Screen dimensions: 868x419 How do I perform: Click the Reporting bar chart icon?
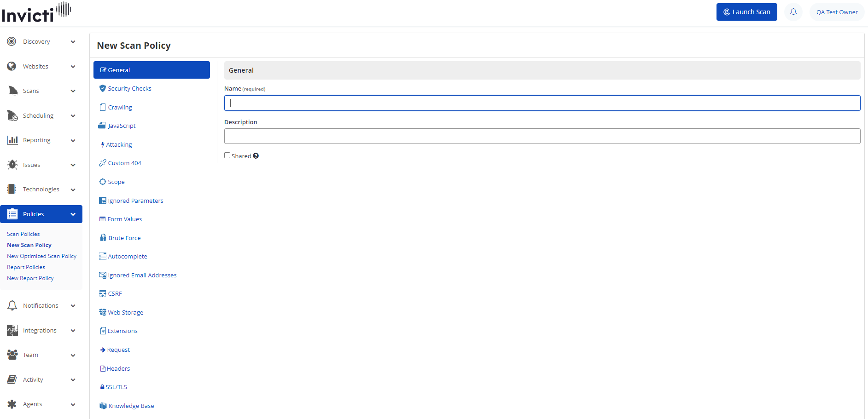click(x=12, y=140)
